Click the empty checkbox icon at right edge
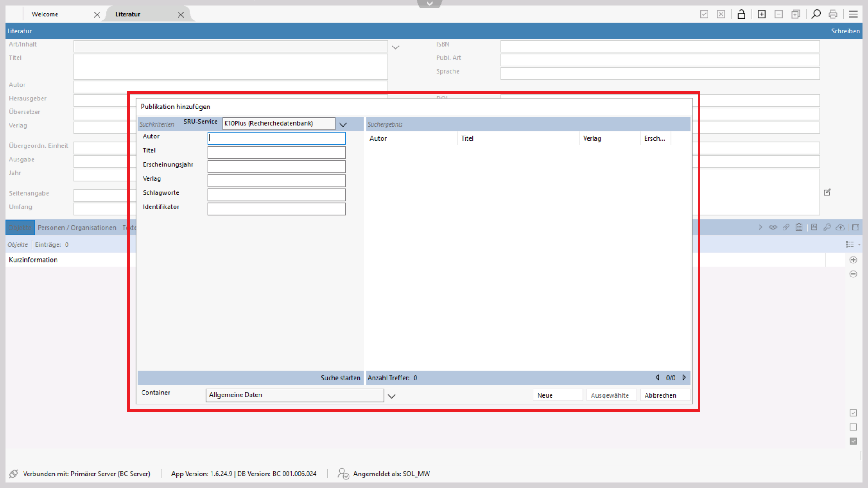The image size is (868, 488). point(853,427)
